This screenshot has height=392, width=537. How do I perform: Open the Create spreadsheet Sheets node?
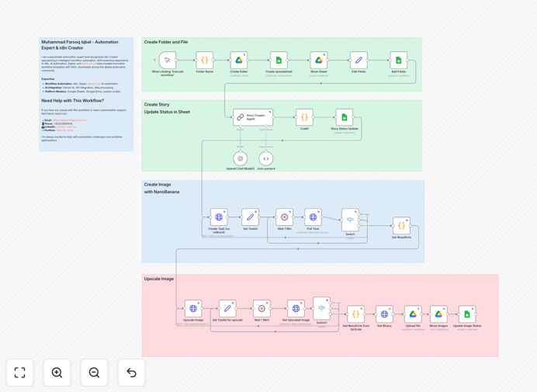(x=279, y=61)
